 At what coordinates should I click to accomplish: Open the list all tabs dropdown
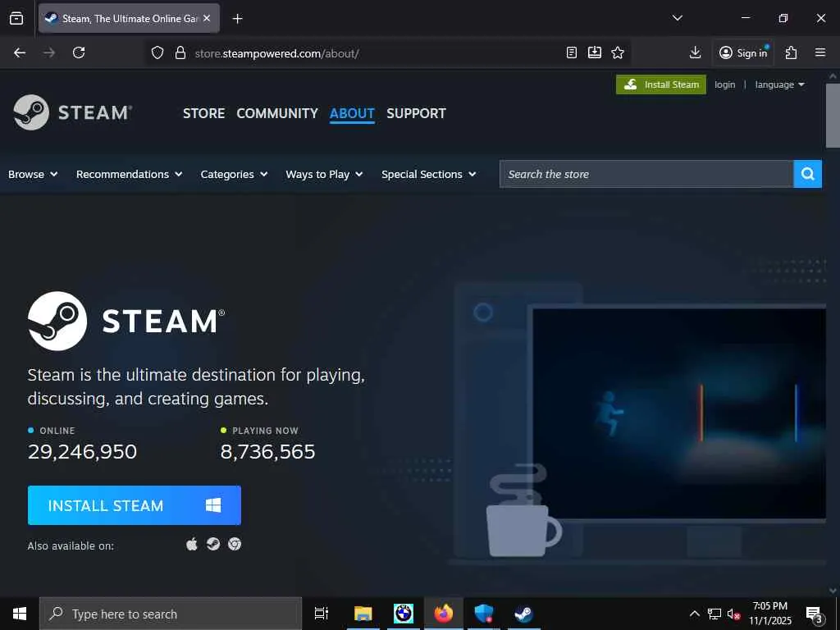coord(677,18)
